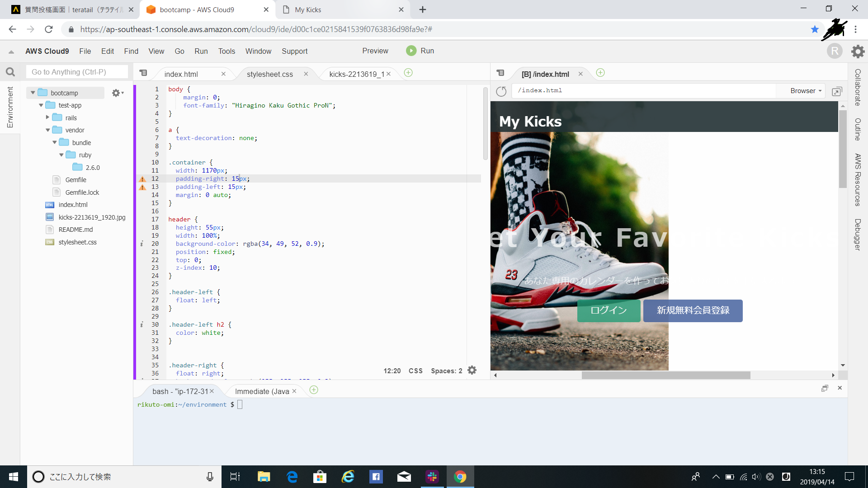Pop out preview into new window
The width and height of the screenshot is (868, 488).
point(837,91)
